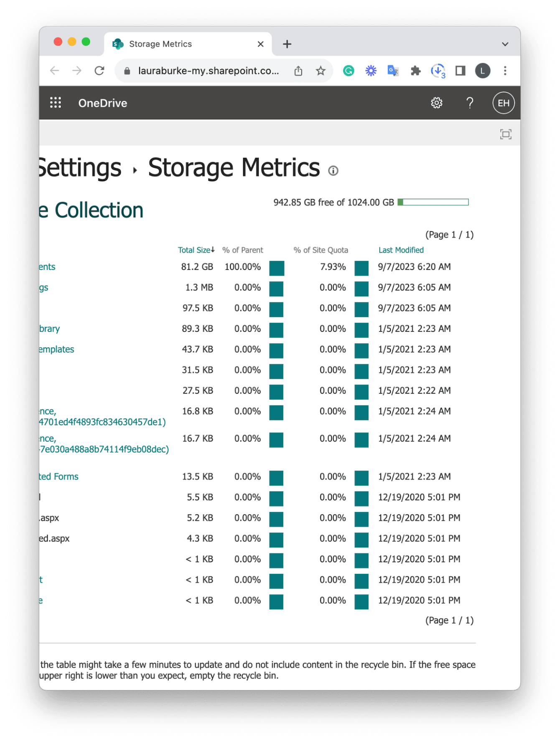This screenshot has height=742, width=560.
Task: Sort table by Total Size column
Action: [195, 250]
